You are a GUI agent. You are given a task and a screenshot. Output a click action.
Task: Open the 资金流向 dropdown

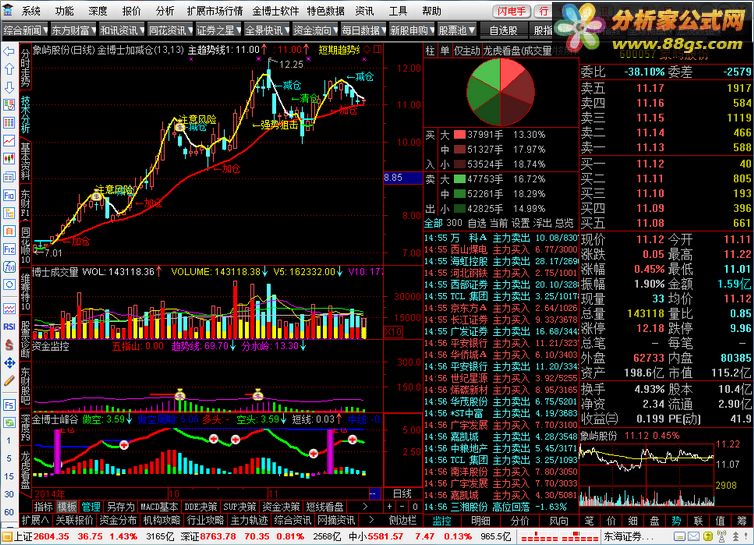coord(315,30)
